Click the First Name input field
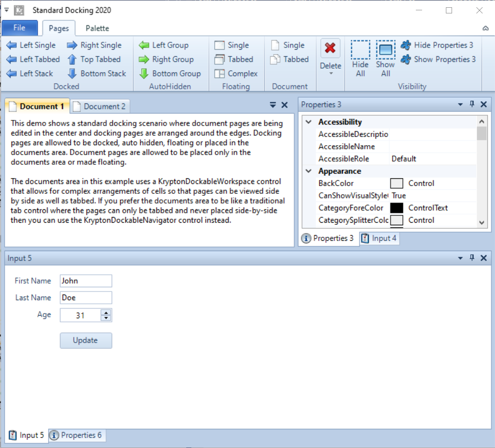 (86, 281)
